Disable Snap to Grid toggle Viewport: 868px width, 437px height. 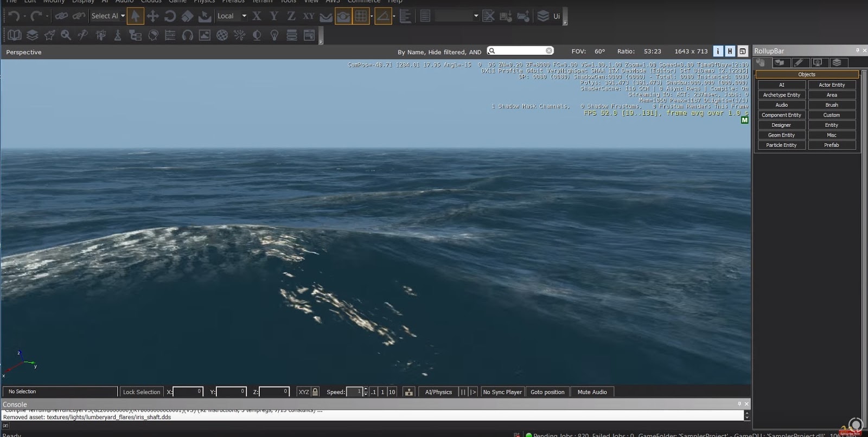pos(361,16)
